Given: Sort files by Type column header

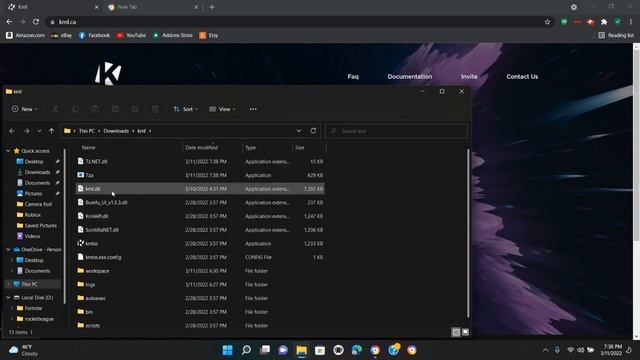Looking at the screenshot, I should [251, 147].
